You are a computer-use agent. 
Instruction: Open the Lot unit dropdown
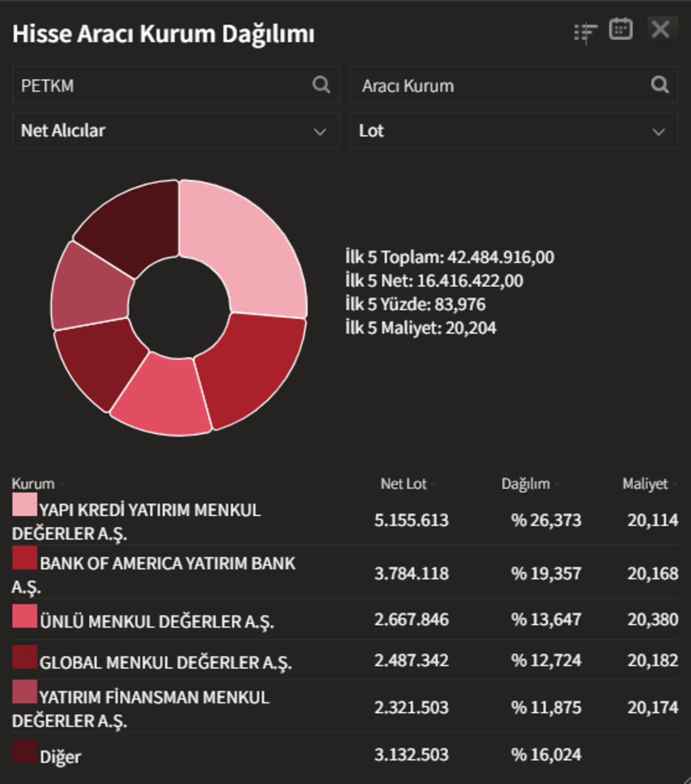[514, 131]
